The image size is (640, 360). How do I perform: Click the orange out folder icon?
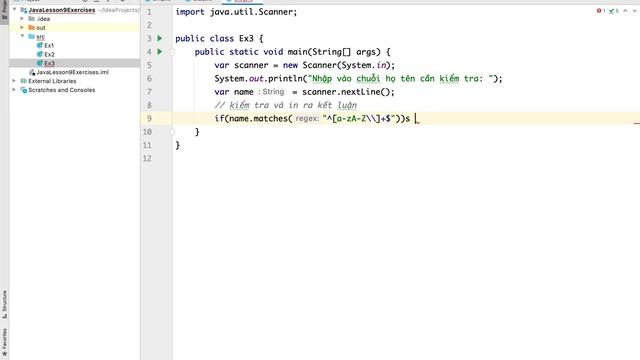tap(31, 28)
